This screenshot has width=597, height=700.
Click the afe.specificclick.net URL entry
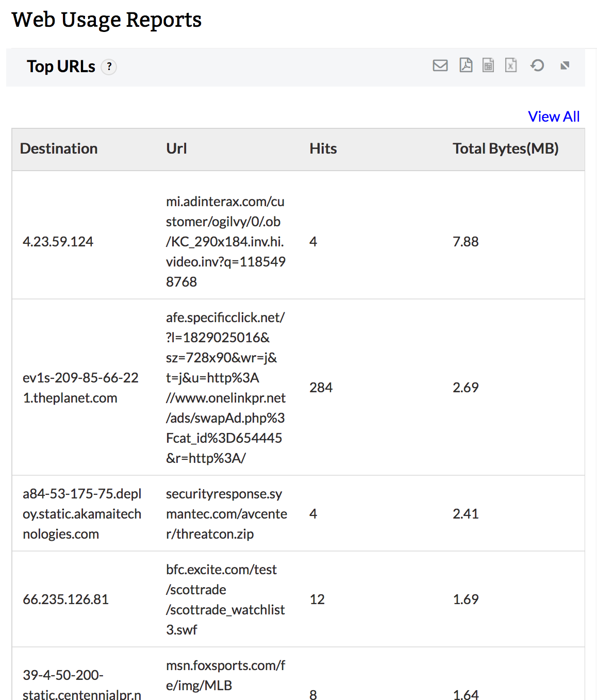(225, 388)
